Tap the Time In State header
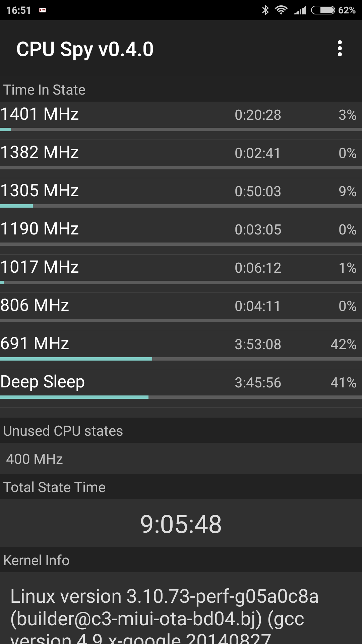 44,90
